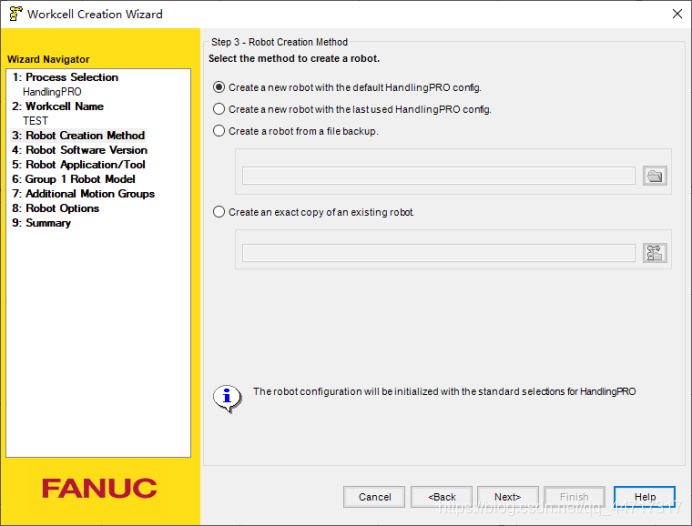Click the information bubble icon
This screenshot has height=526, width=692.
pos(227,398)
